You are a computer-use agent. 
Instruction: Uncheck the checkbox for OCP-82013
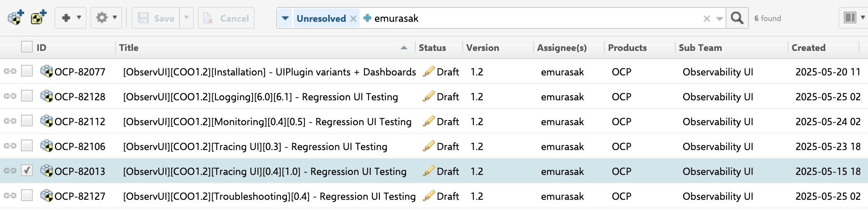(x=27, y=171)
